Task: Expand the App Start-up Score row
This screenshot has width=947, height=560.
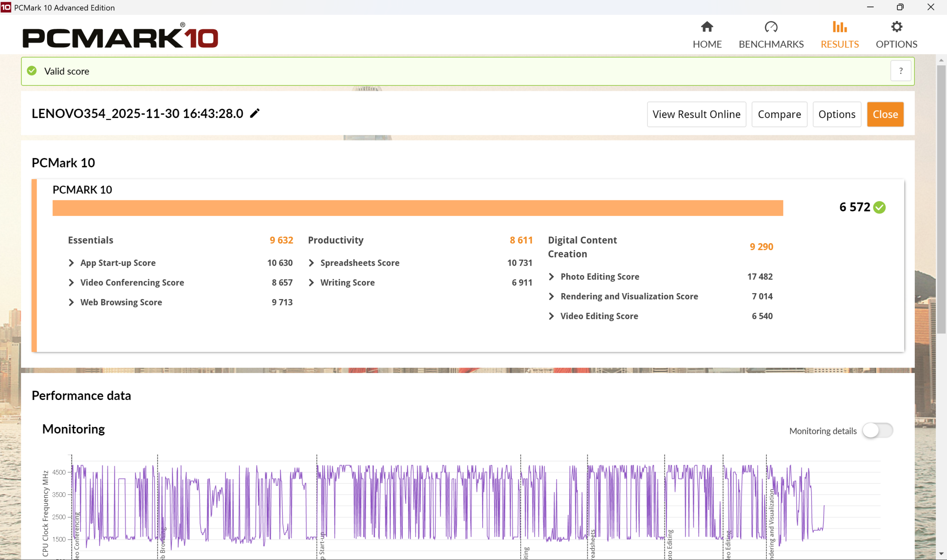Action: (x=71, y=263)
